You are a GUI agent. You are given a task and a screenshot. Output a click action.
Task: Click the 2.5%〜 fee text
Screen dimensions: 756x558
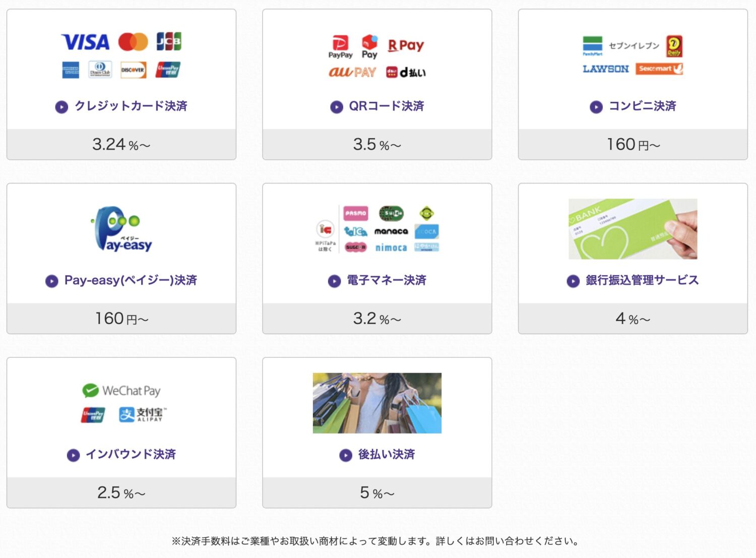click(121, 493)
